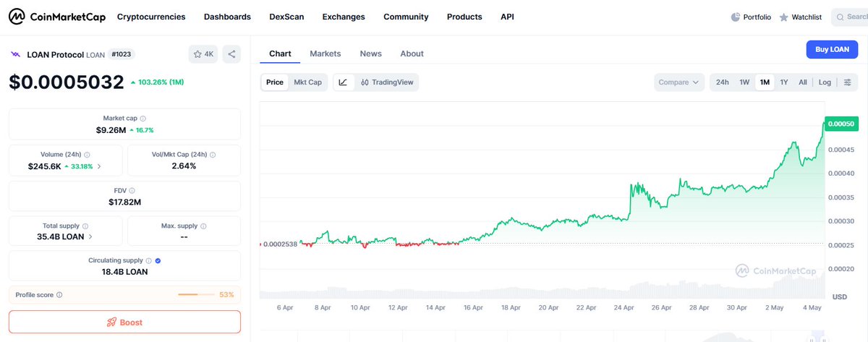
Task: Open the DexScan menu
Action: point(286,17)
